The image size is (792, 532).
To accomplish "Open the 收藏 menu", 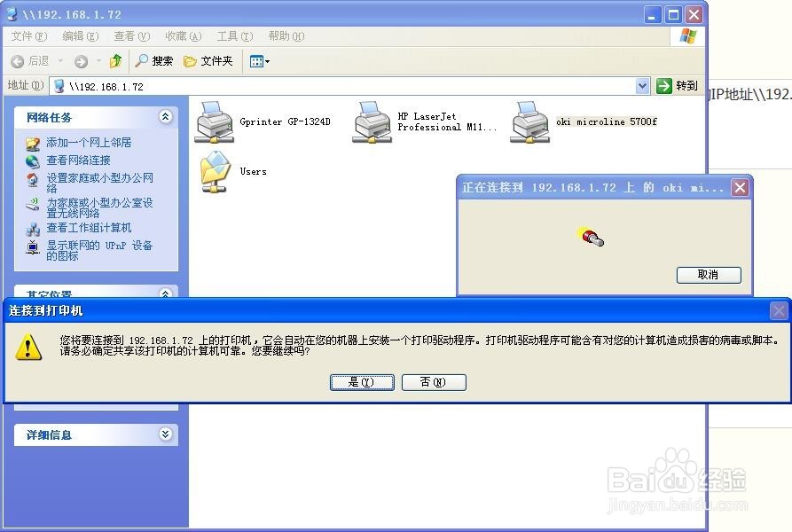I will pos(184,36).
